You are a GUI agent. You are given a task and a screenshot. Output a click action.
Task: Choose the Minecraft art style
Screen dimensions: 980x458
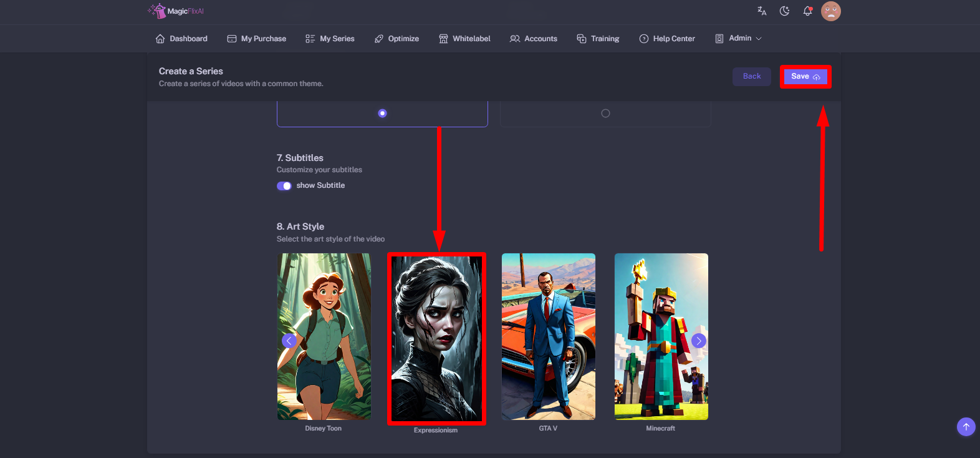pyautogui.click(x=661, y=336)
